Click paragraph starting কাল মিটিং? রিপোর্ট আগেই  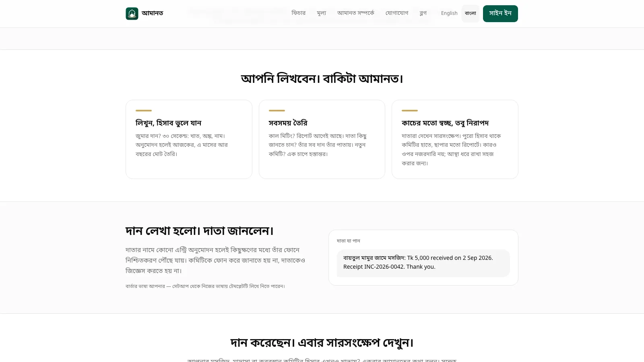coord(318,145)
